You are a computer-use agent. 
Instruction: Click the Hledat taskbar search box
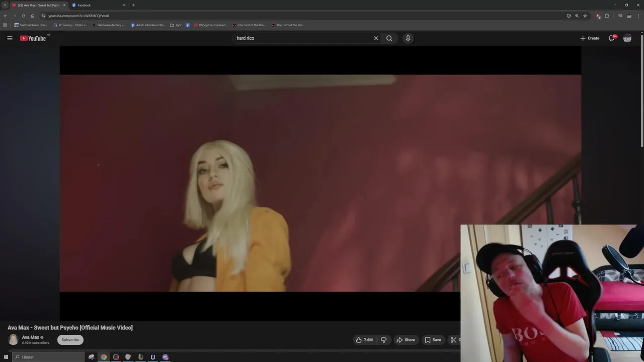[x=48, y=357]
